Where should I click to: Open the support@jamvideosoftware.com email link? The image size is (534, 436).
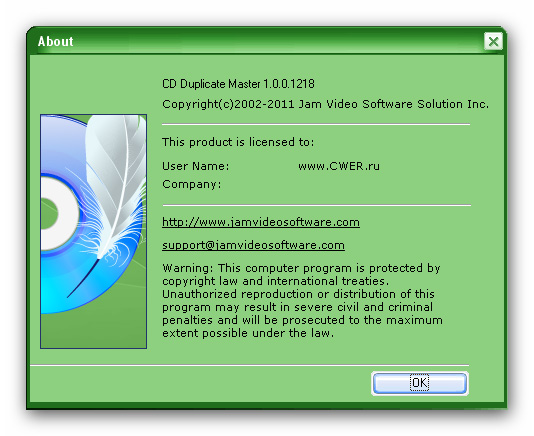[x=253, y=245]
